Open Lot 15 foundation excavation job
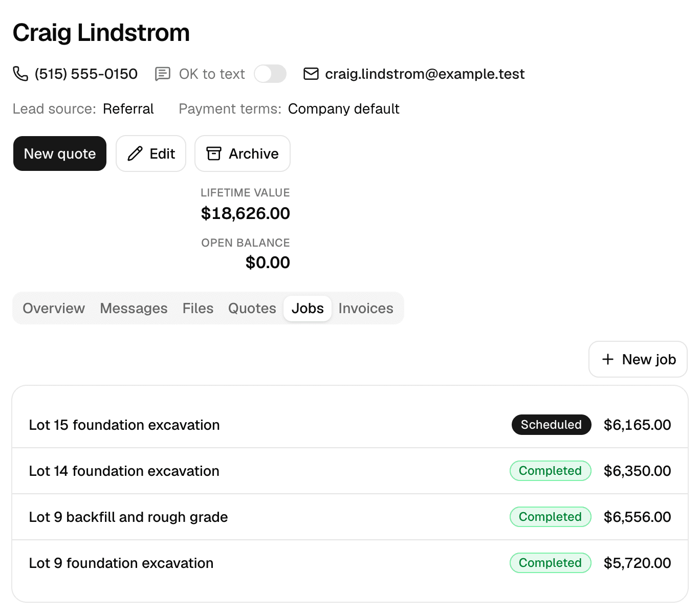The height and width of the screenshot is (614, 700). (x=350, y=425)
